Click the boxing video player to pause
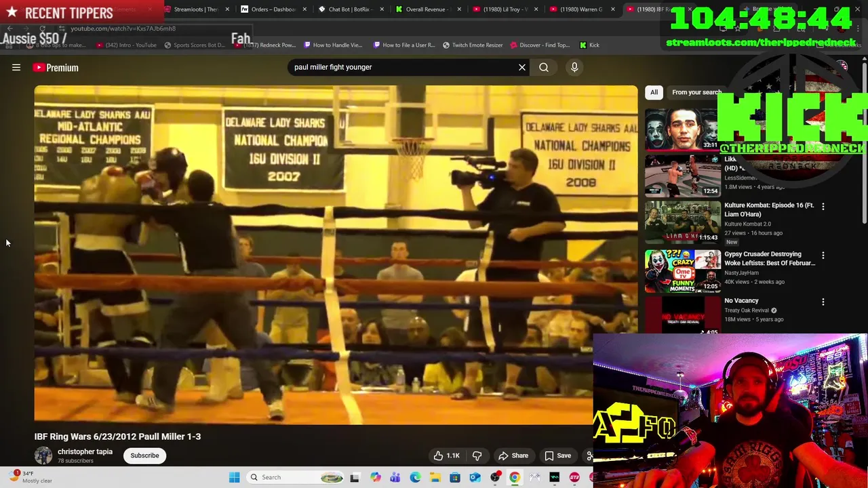Image resolution: width=868 pixels, height=488 pixels. pos(336,255)
